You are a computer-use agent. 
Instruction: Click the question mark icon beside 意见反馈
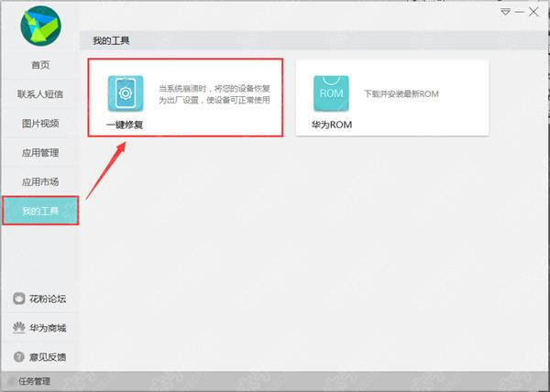18,356
